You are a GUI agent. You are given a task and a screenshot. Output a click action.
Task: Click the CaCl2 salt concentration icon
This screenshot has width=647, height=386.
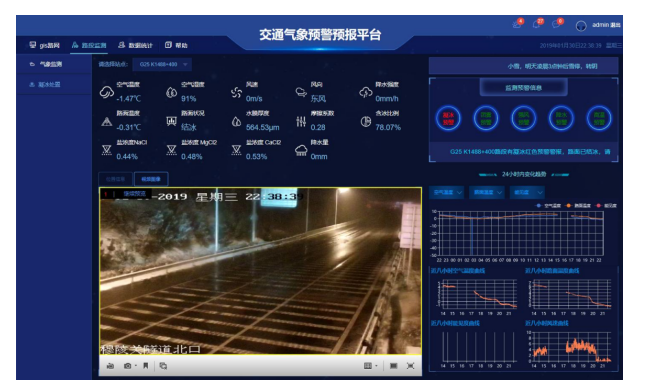click(236, 150)
